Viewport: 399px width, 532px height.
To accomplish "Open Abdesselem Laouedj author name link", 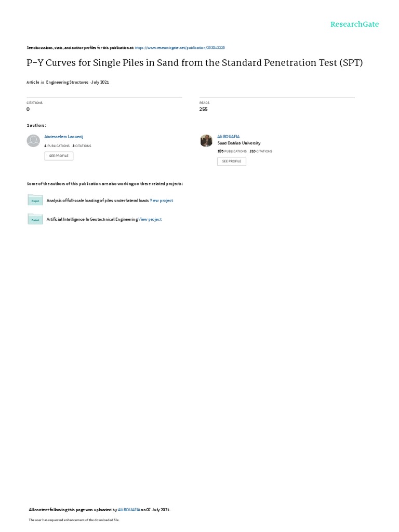I will 64,137.
